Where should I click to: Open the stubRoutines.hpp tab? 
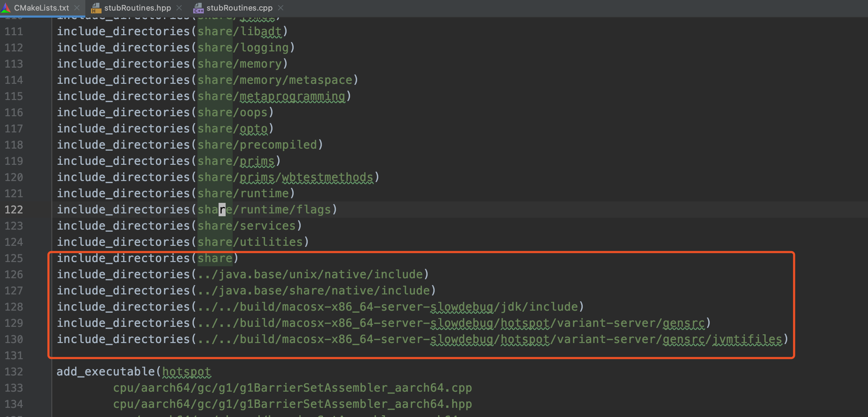click(x=137, y=8)
